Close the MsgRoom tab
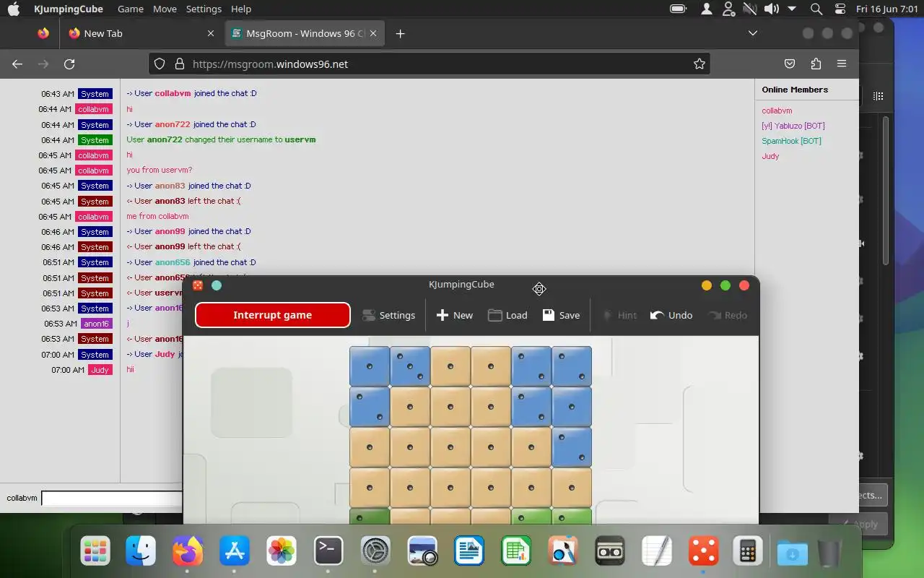Screen dimensions: 924x578 coord(374,33)
